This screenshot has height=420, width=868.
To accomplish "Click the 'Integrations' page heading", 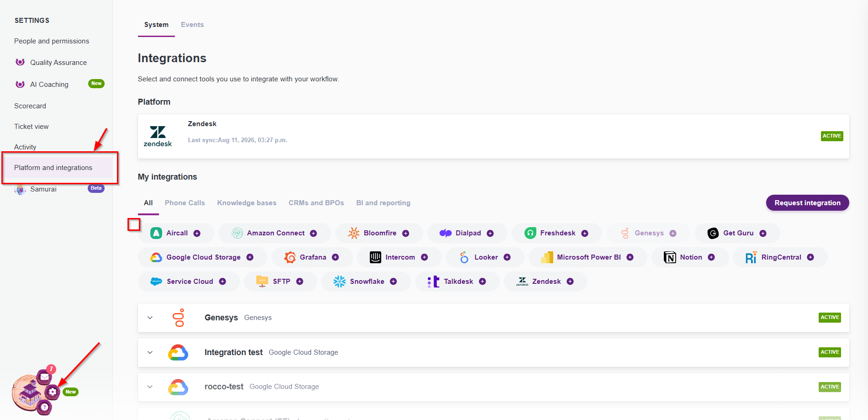I will (172, 58).
